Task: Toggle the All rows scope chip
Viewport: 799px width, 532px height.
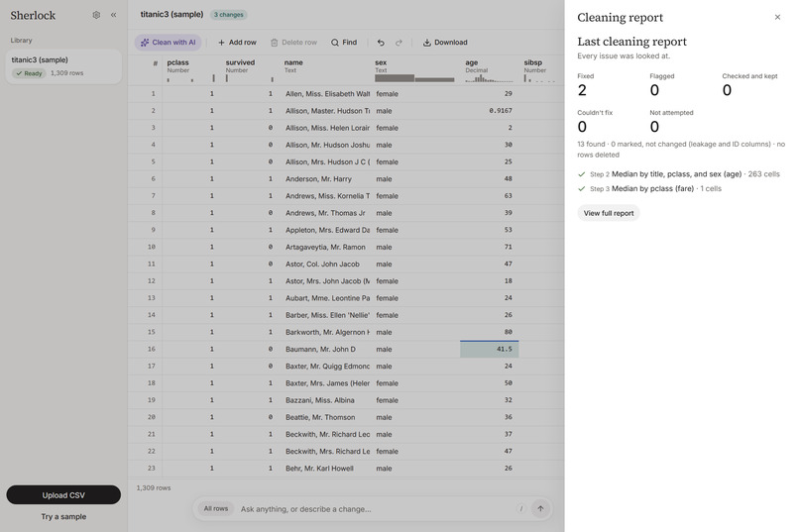Action: pos(216,508)
